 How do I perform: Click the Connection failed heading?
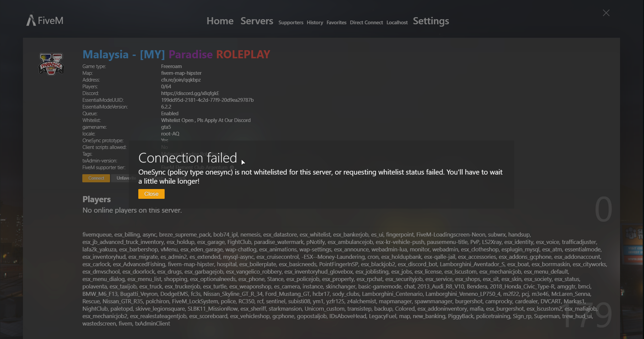point(188,158)
